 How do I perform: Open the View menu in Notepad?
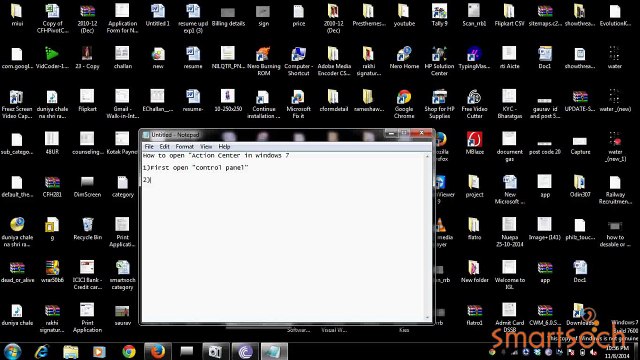[206, 147]
